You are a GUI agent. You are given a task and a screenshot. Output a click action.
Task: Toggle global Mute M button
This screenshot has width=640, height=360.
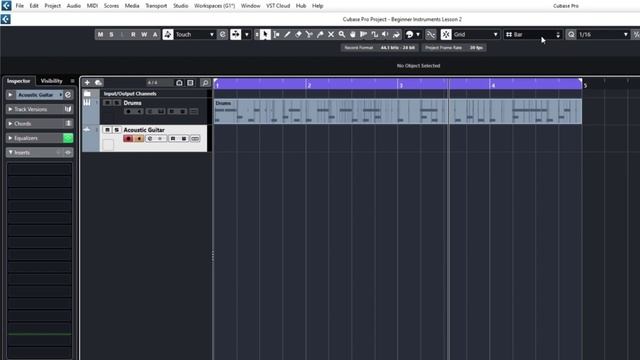pyautogui.click(x=100, y=35)
